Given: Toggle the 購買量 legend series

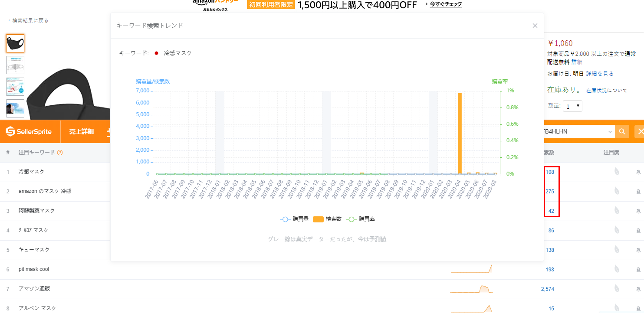Looking at the screenshot, I should click(x=294, y=219).
